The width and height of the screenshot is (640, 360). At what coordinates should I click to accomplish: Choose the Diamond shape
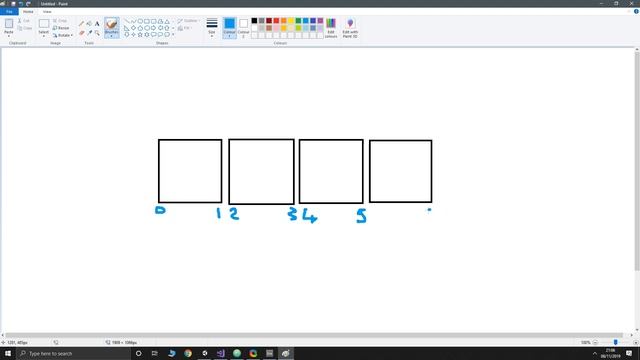pos(133,28)
